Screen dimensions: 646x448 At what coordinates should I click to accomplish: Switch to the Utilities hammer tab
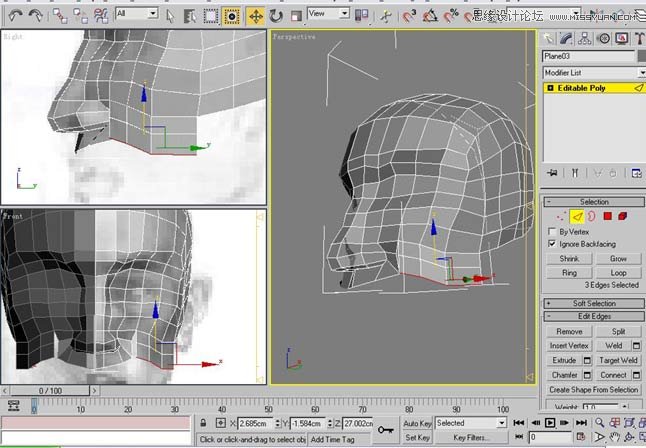tap(639, 38)
